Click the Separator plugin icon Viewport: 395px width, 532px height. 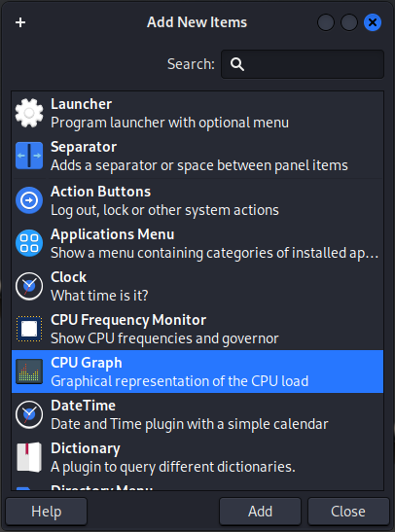(29, 156)
